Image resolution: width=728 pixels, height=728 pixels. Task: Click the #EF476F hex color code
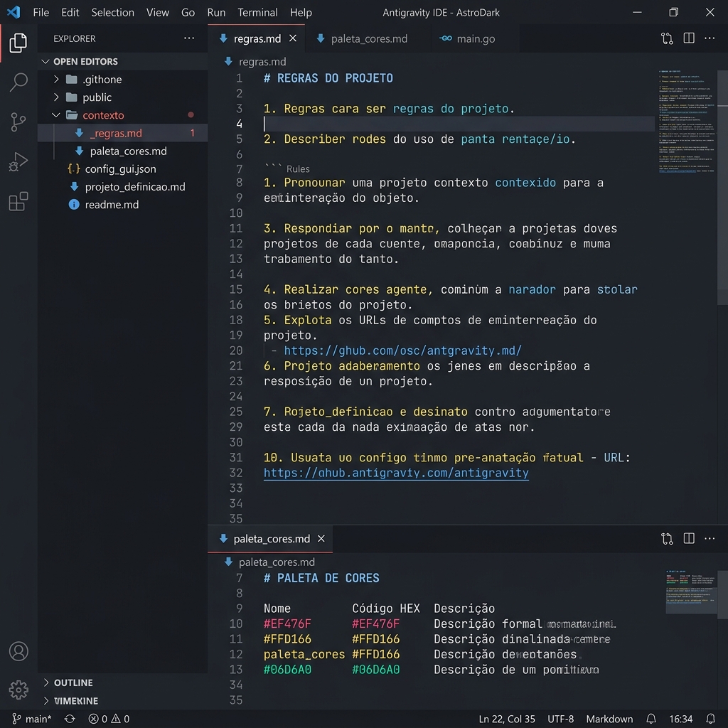tap(375, 624)
